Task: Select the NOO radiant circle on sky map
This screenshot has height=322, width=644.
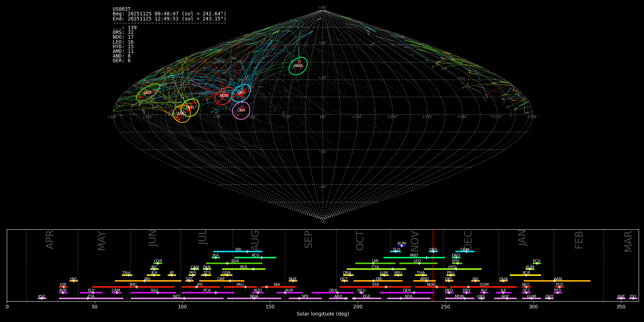Action: point(224,96)
